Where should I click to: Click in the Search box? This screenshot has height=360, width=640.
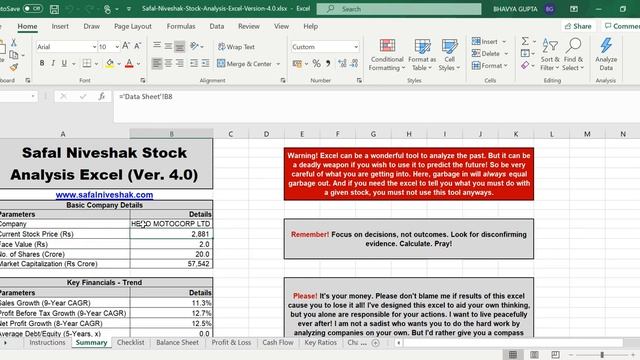coord(399,9)
